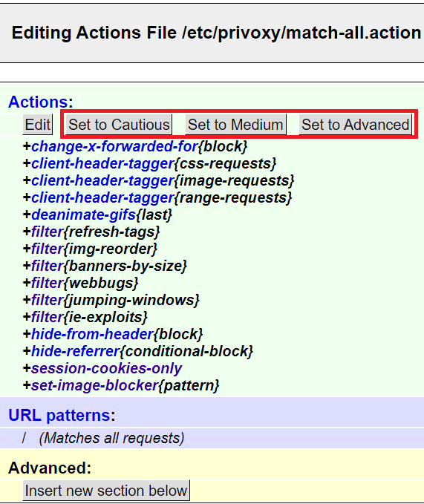
Task: Open client-header-tagger link for range-requests
Action: click(x=103, y=197)
